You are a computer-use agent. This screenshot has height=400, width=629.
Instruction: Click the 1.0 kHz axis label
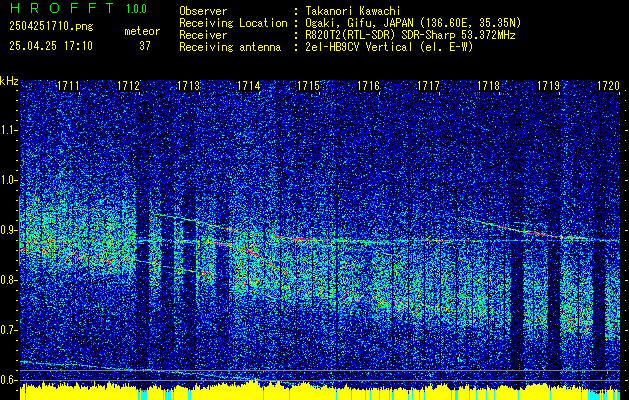[8, 180]
